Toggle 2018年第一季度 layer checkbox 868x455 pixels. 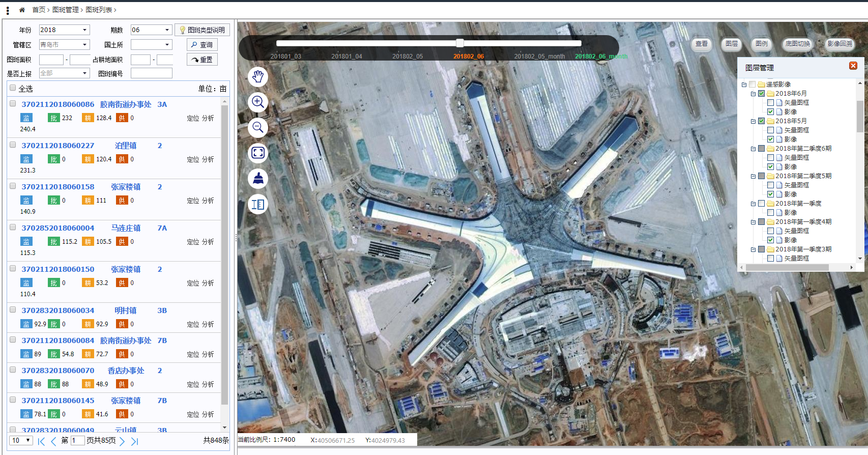(x=762, y=204)
